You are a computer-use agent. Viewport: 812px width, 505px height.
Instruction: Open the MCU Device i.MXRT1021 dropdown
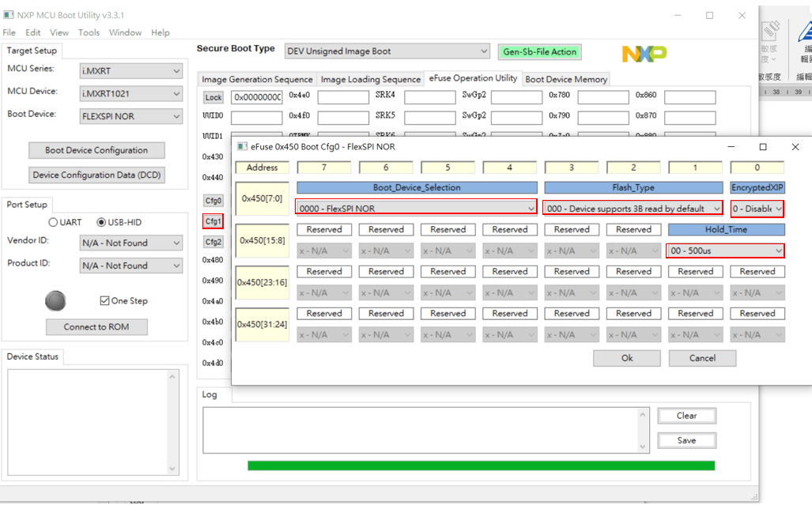[x=131, y=94]
